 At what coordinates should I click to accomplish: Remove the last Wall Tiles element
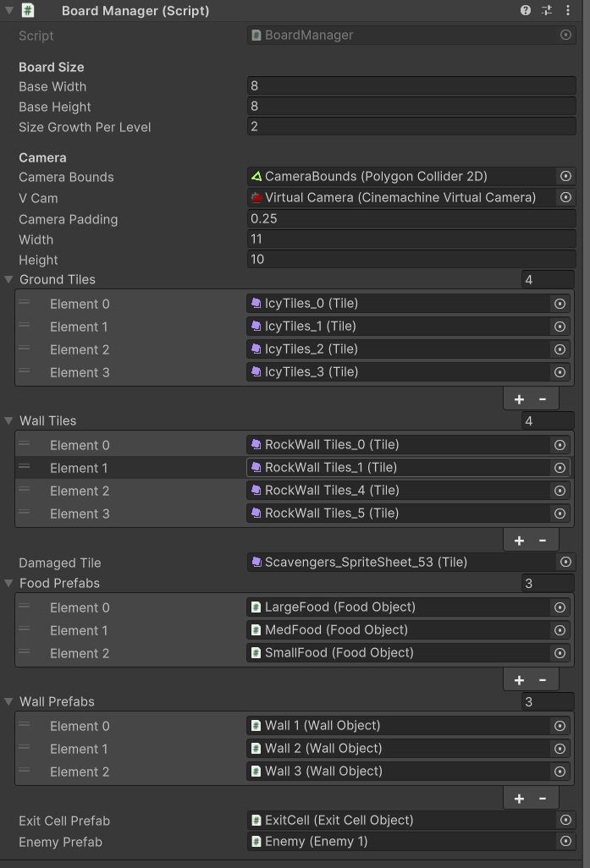pyautogui.click(x=543, y=539)
